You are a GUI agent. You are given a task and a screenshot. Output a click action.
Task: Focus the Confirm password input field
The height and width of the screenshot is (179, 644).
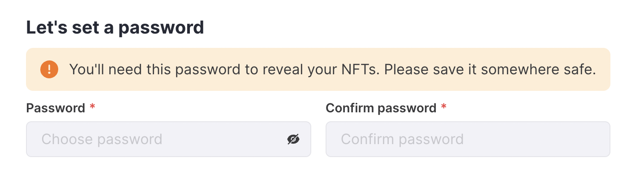pyautogui.click(x=468, y=139)
